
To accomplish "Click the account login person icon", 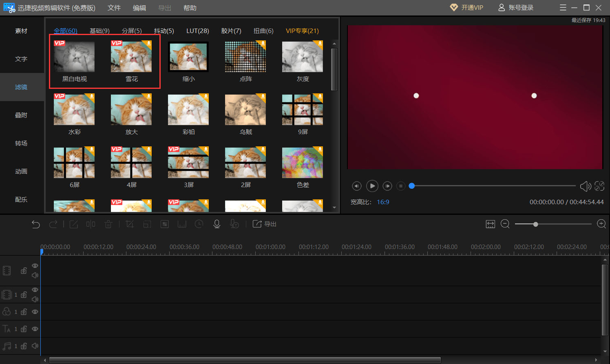I will 502,8.
